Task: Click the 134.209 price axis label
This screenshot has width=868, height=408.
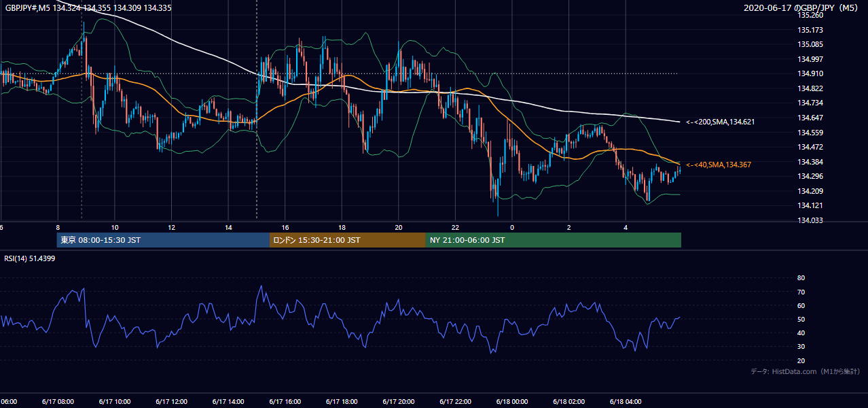Action: tap(810, 191)
